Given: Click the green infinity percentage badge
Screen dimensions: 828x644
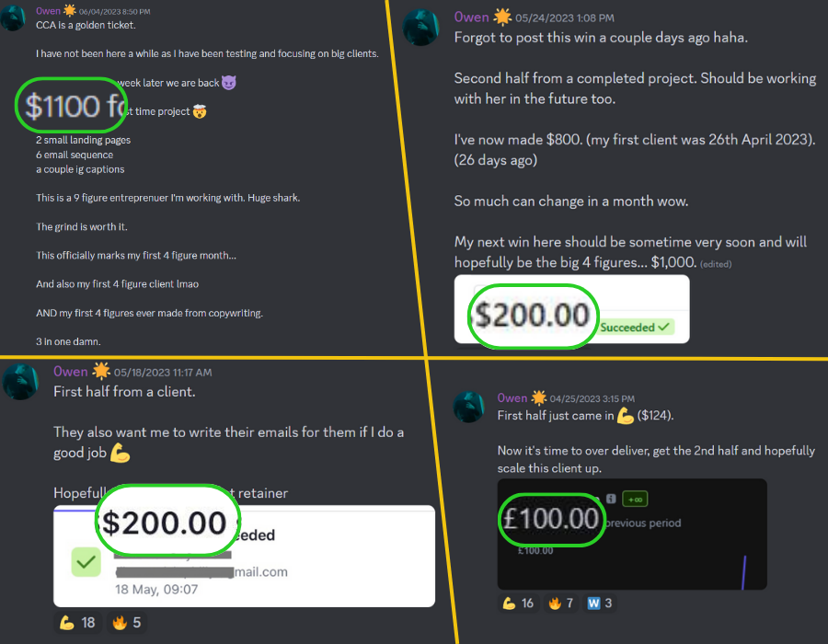Looking at the screenshot, I should pos(635,499).
